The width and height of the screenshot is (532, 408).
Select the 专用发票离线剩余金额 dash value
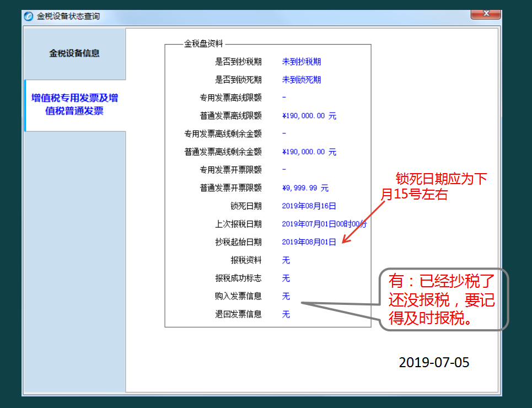point(283,133)
